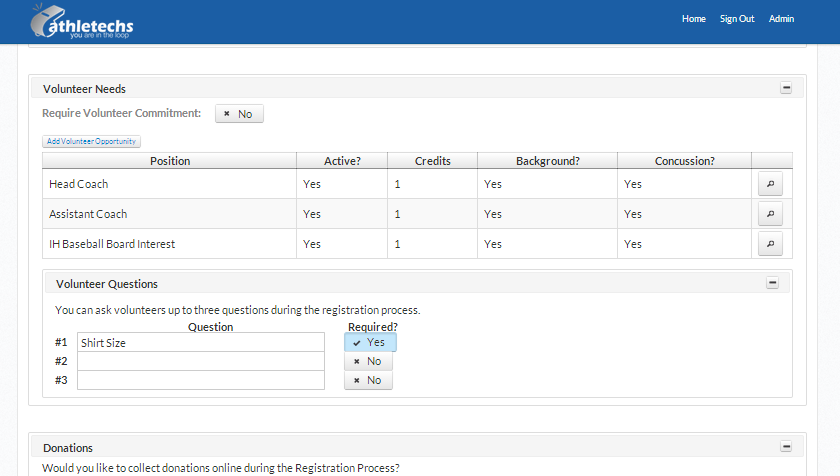Click the Concussion? column header
Screen dimensions: 840x476
[x=685, y=161]
